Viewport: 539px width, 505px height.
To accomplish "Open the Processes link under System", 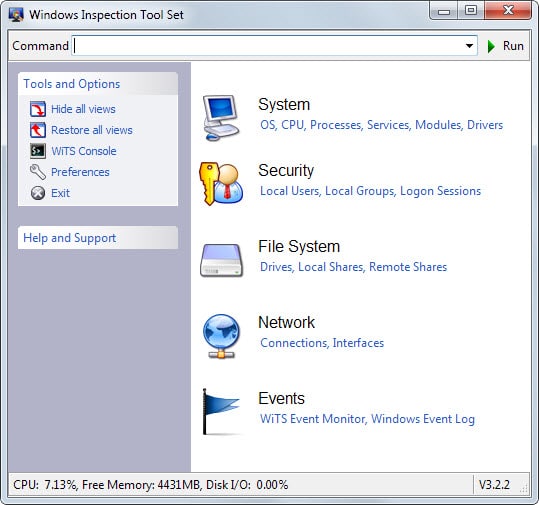I will point(336,125).
